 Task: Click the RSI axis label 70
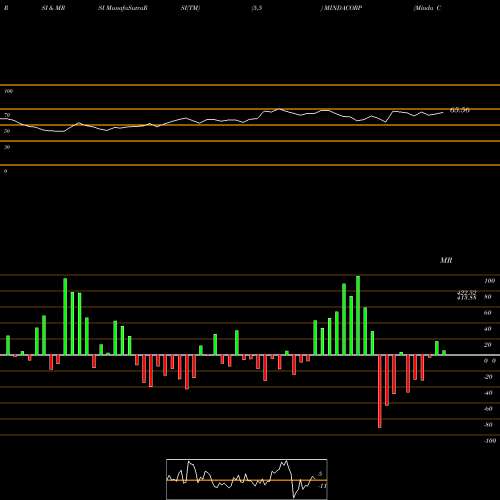[7, 115]
